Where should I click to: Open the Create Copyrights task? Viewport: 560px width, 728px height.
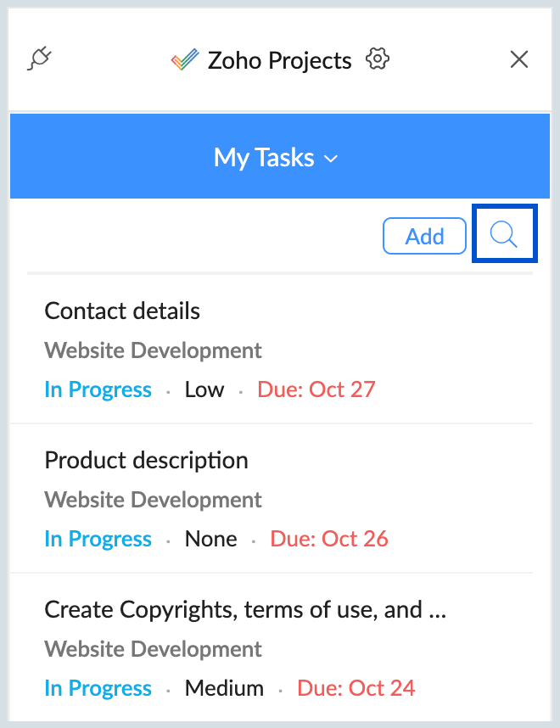pos(245,610)
